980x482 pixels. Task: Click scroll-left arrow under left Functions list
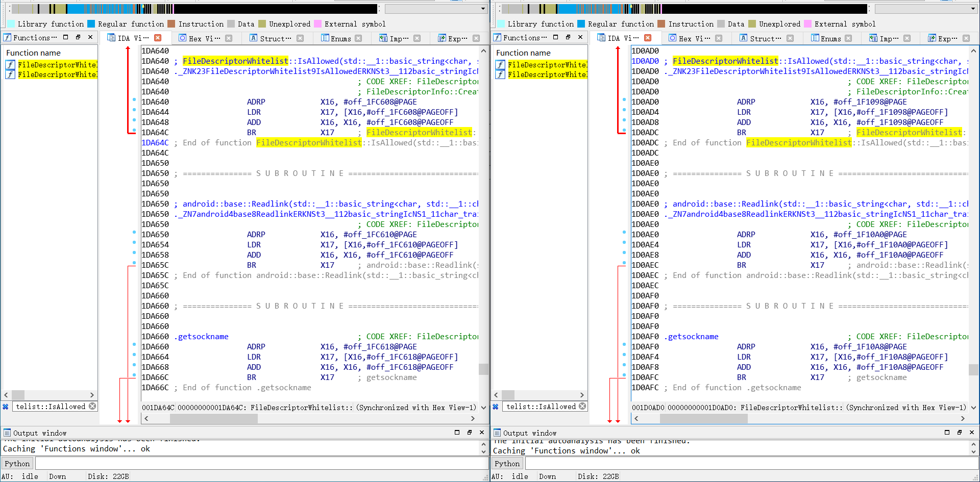[x=6, y=395]
